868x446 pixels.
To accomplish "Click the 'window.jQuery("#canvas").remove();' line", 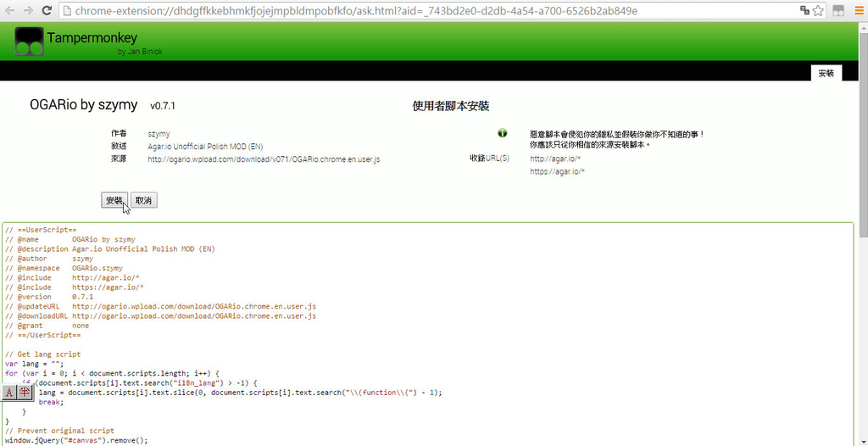I will pos(77,440).
